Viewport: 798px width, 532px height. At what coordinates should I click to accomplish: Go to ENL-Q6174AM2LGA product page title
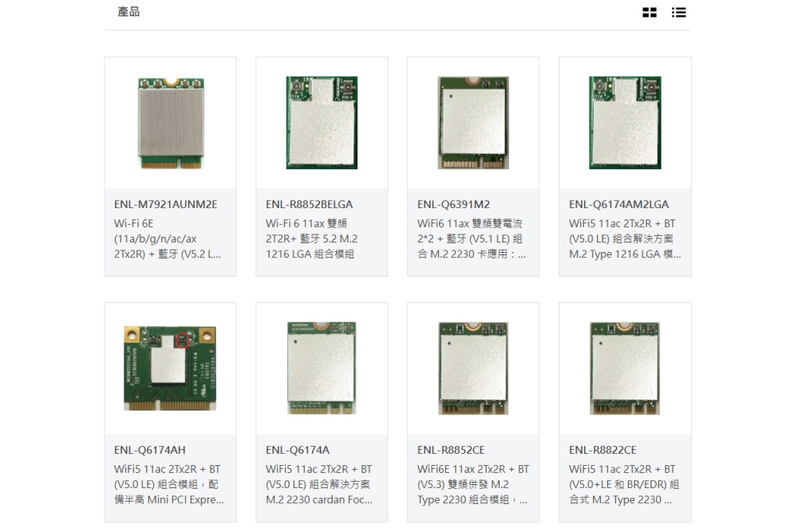click(x=618, y=204)
